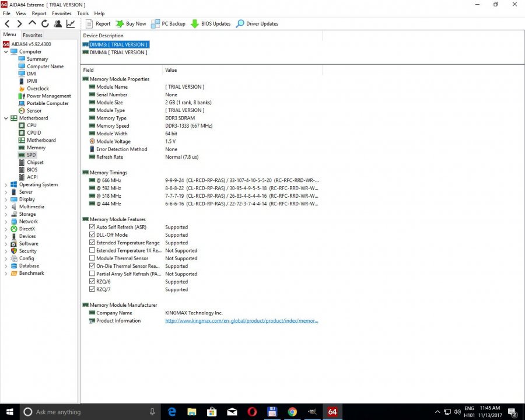Toggle Auto Self Refresh (ASR) checkbox
This screenshot has width=525, height=420.
point(92,227)
